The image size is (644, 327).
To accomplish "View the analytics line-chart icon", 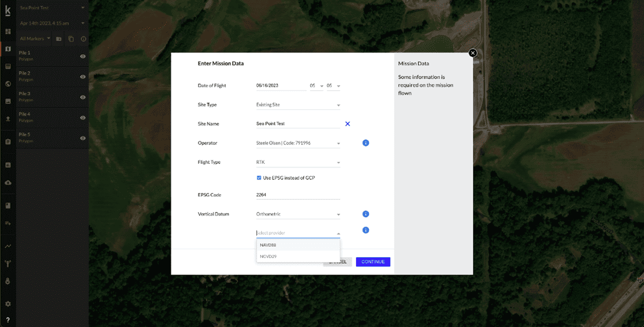I will (x=8, y=246).
